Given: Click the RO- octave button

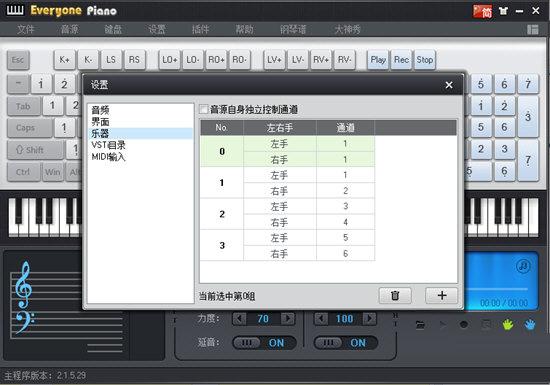Looking at the screenshot, I should point(239,60).
